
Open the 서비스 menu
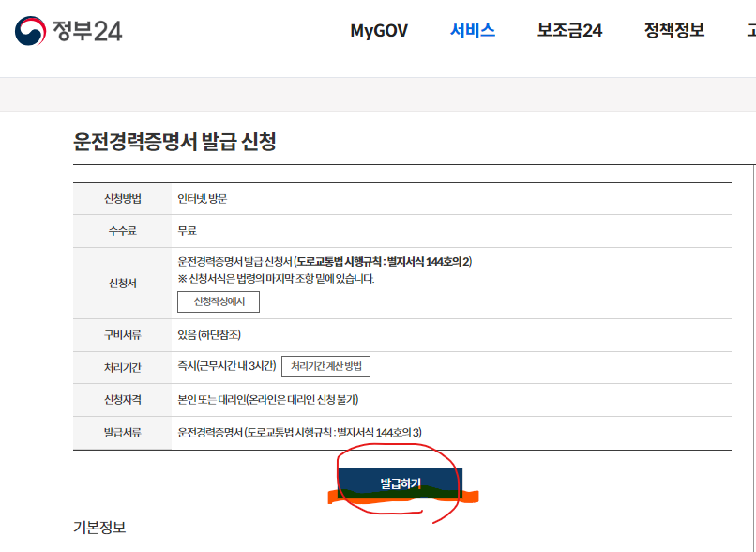pyautogui.click(x=473, y=30)
